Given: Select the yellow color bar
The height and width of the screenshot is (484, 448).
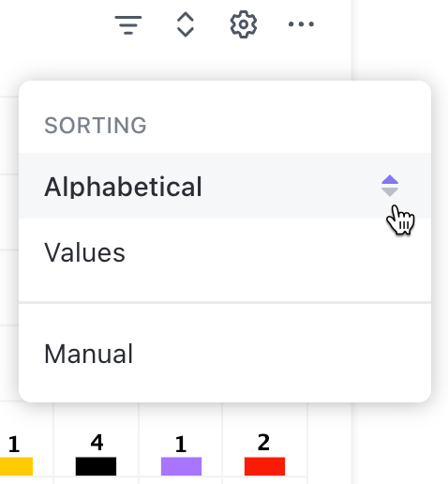Looking at the screenshot, I should click(16, 466).
